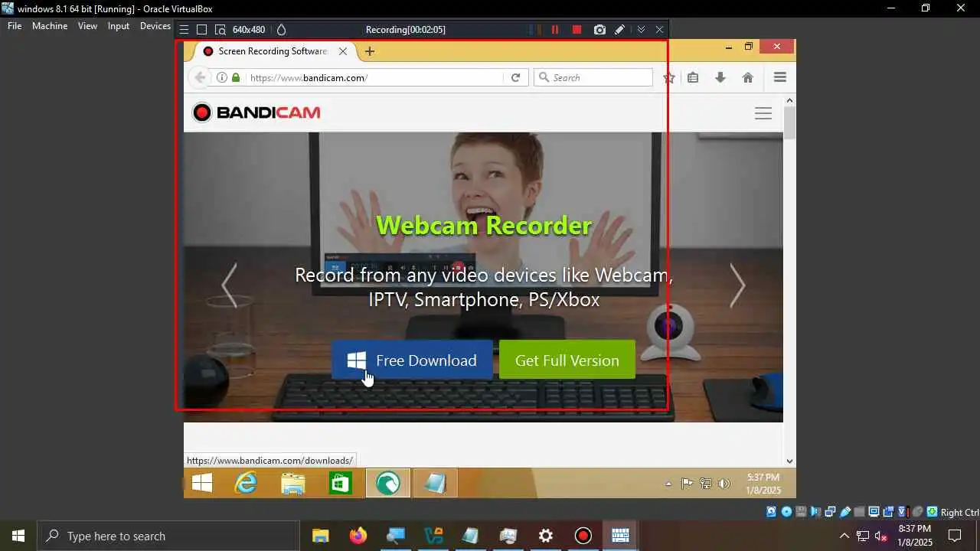This screenshot has width=980, height=551.
Task: Click the notepad icon on guest taskbar
Action: [435, 483]
